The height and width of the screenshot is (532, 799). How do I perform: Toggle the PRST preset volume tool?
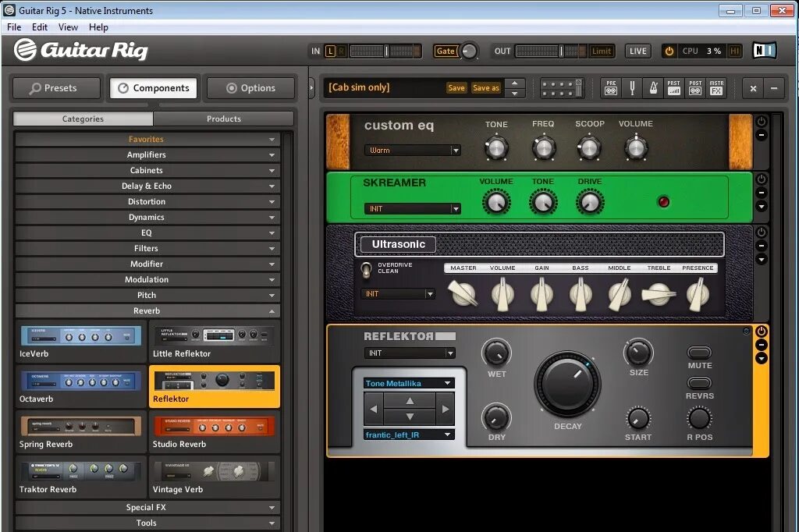(x=673, y=87)
